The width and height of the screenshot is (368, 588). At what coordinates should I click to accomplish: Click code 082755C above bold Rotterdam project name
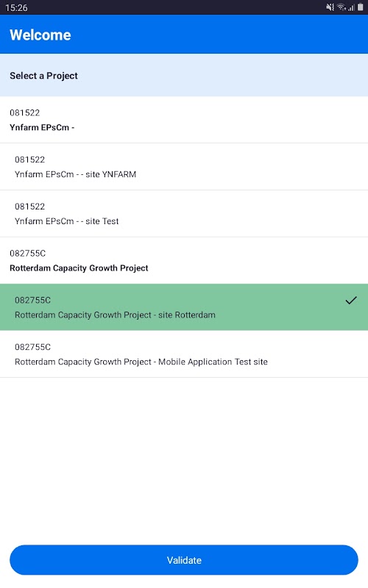(x=28, y=253)
